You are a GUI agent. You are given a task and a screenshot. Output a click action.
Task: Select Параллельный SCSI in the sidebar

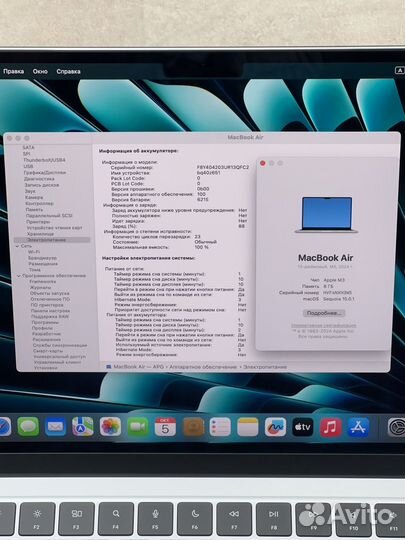[49, 215]
